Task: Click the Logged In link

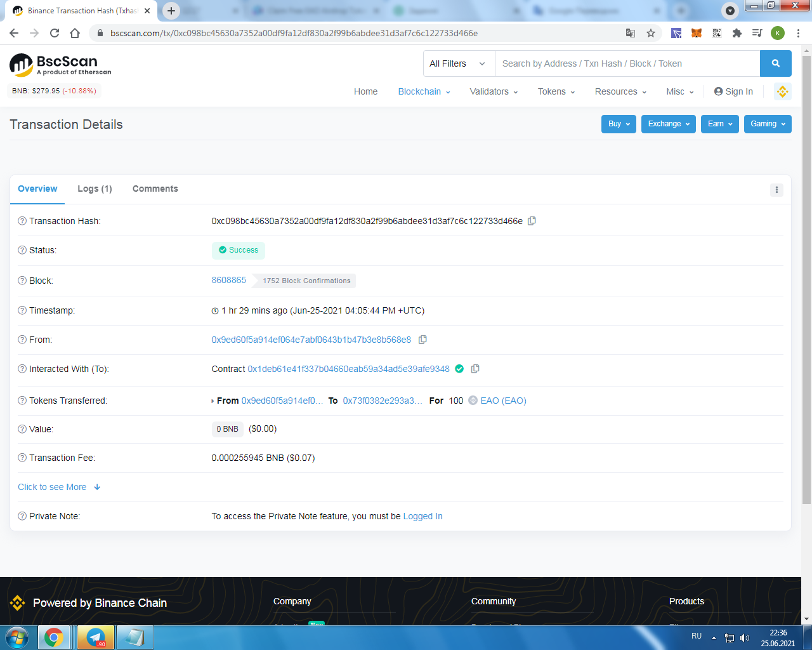Action: [x=422, y=516]
